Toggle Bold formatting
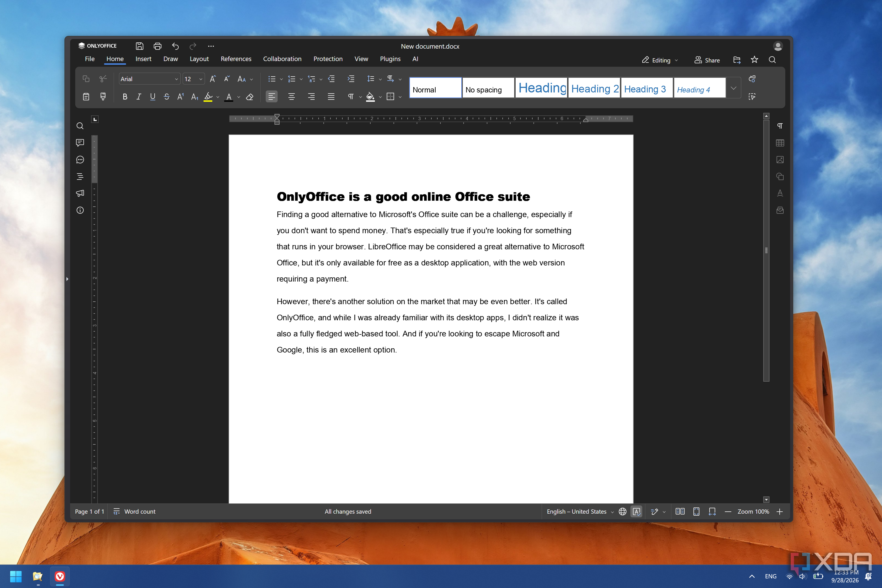882x588 pixels. (125, 97)
